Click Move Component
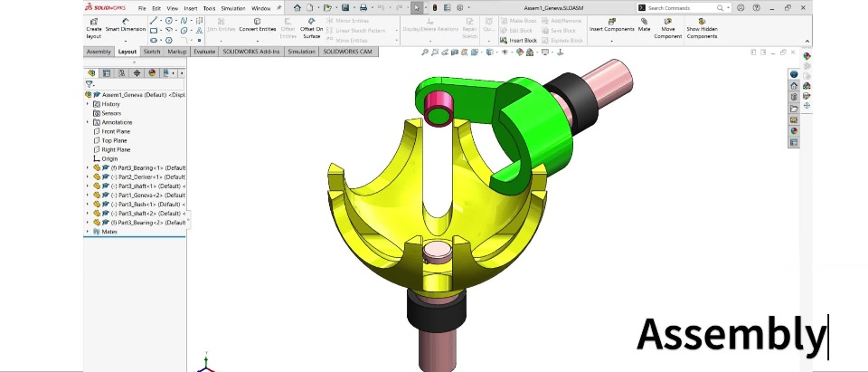868x372 pixels. 667,28
